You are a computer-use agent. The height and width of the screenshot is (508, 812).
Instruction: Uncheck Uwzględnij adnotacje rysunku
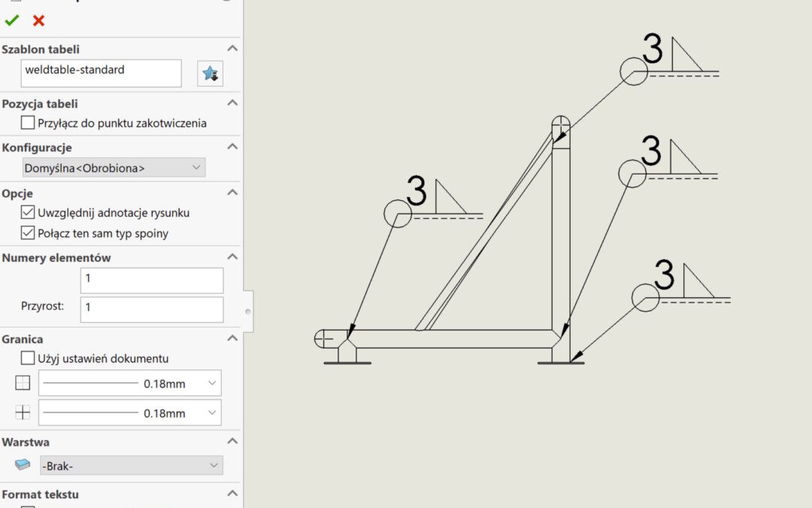tap(28, 212)
